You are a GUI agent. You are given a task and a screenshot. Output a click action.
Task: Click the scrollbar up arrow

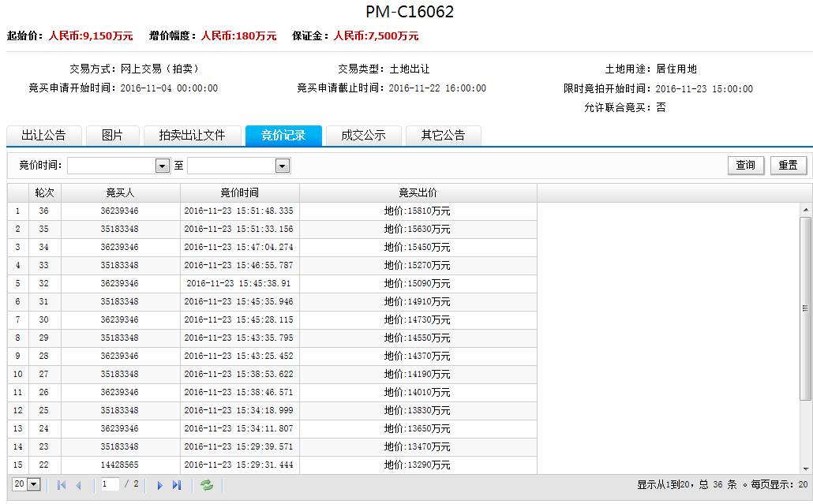pyautogui.click(x=805, y=210)
